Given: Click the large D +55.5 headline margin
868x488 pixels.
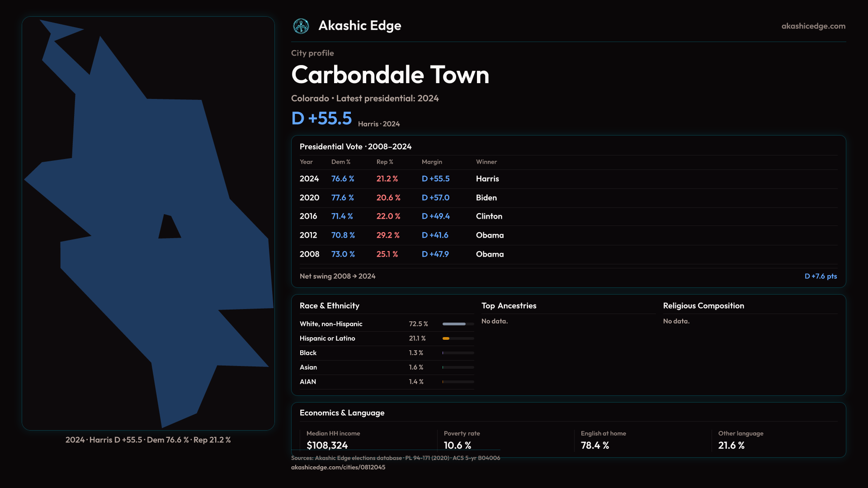Looking at the screenshot, I should [x=321, y=118].
